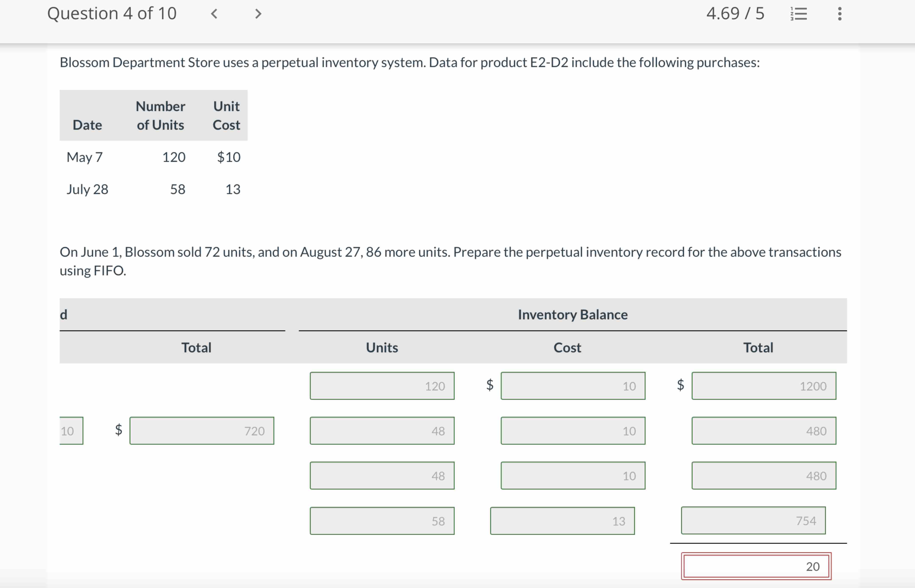Viewport: 915px width, 588px height.
Task: Click the total field showing 754
Action: click(x=753, y=520)
